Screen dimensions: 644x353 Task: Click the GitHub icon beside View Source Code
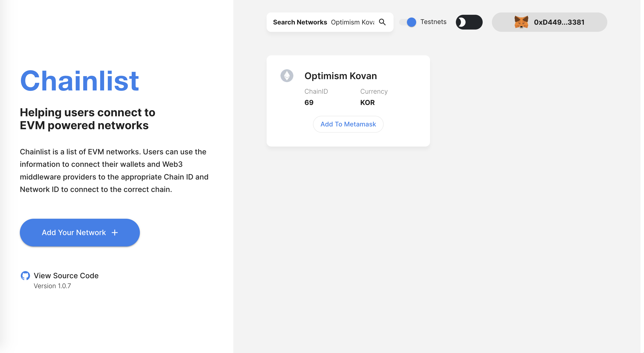[25, 275]
